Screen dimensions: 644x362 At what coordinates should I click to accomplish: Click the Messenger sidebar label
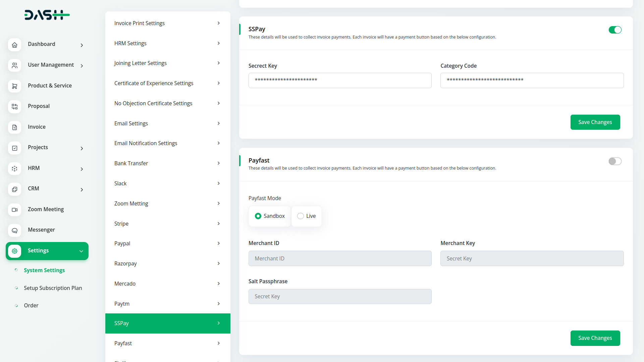42,230
